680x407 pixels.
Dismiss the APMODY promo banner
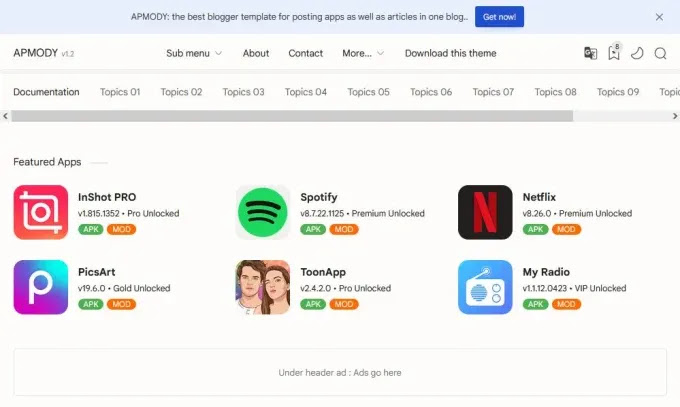659,17
